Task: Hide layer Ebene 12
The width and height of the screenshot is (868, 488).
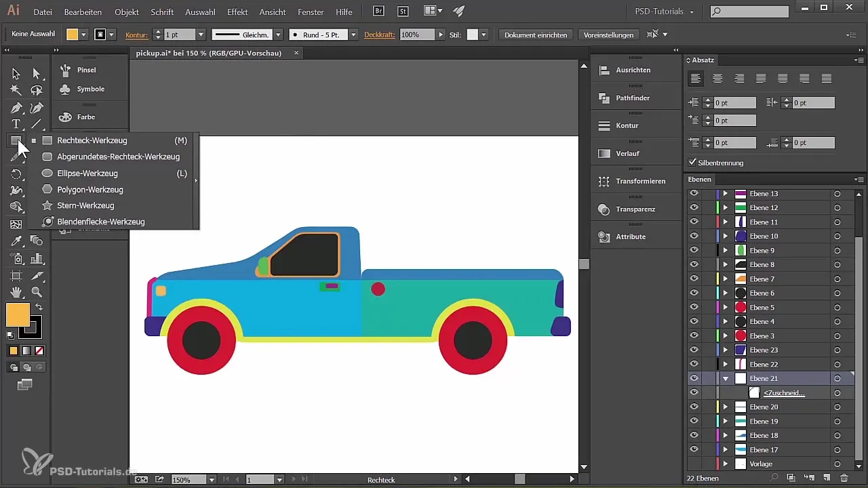Action: pos(694,207)
